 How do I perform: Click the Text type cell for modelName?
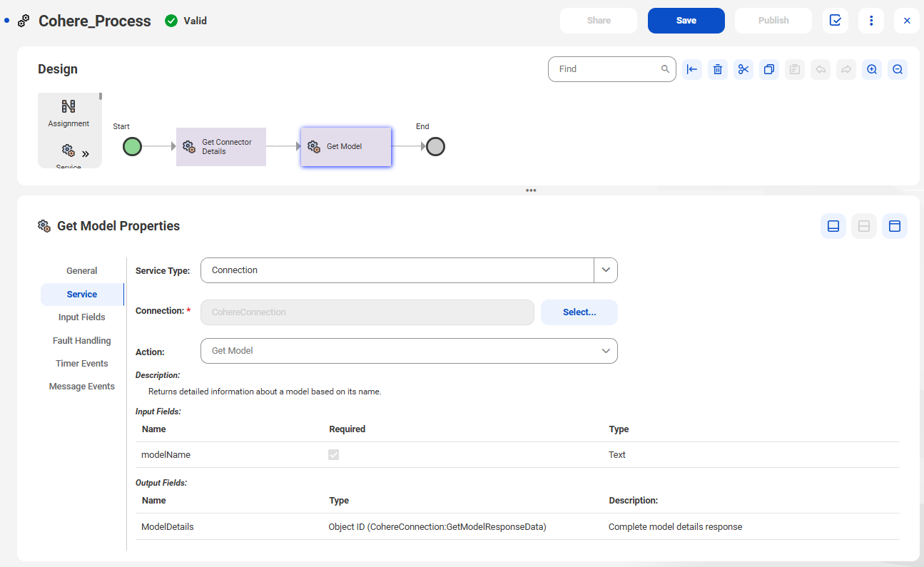(x=617, y=455)
